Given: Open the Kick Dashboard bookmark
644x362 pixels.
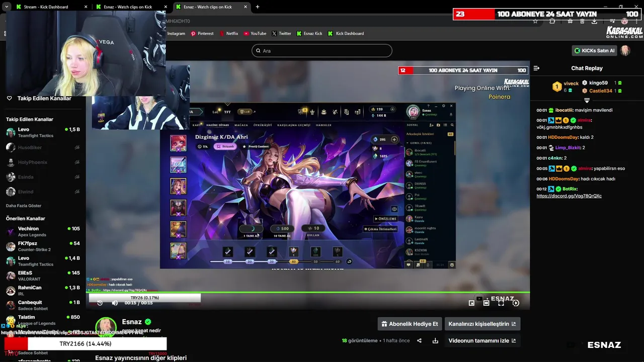Looking at the screenshot, I should pyautogui.click(x=346, y=34).
